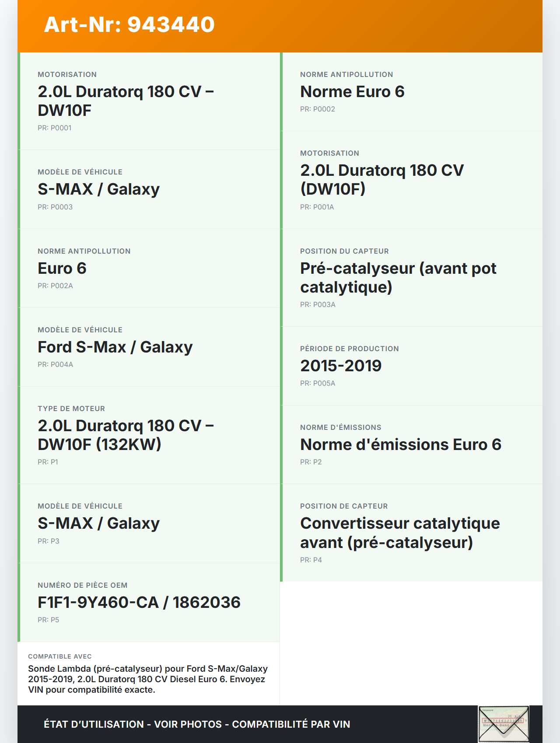Click the production period 2015-2019
Image resolution: width=560 pixels, height=743 pixels.
[341, 366]
